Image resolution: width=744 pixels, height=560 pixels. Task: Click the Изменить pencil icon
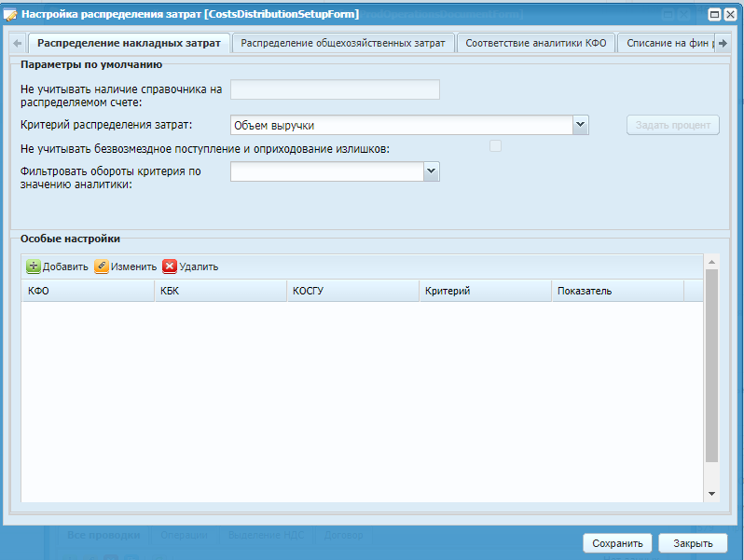point(101,266)
